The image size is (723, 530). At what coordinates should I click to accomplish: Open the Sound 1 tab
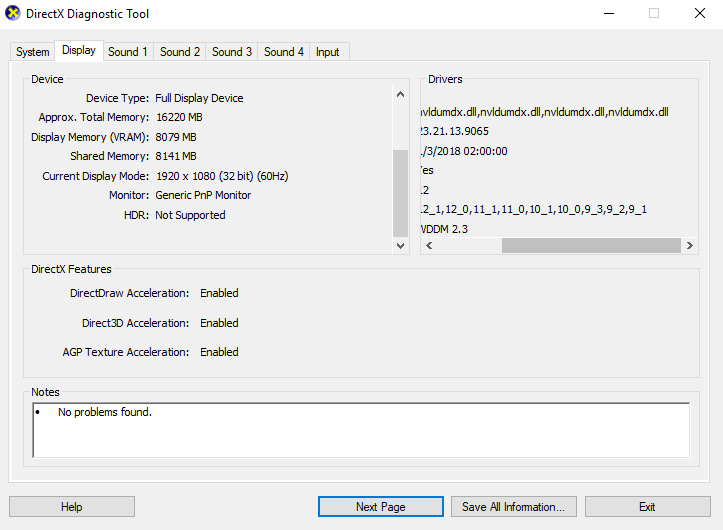click(x=128, y=52)
